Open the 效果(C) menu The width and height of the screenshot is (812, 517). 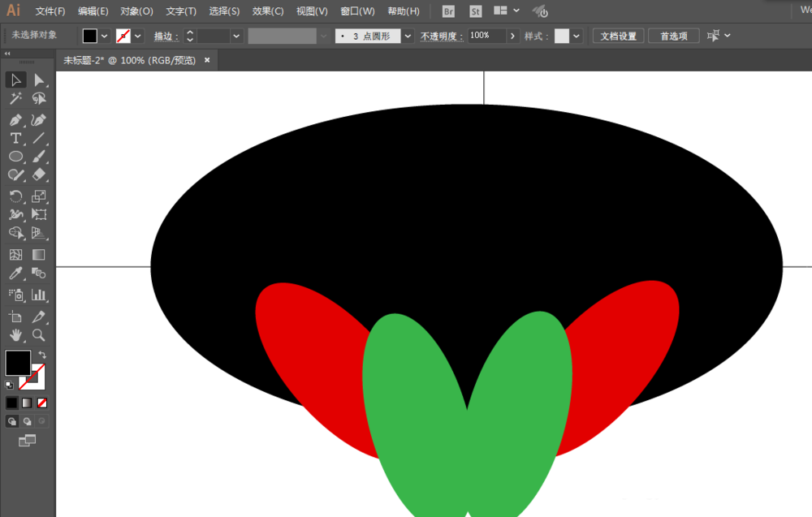268,11
